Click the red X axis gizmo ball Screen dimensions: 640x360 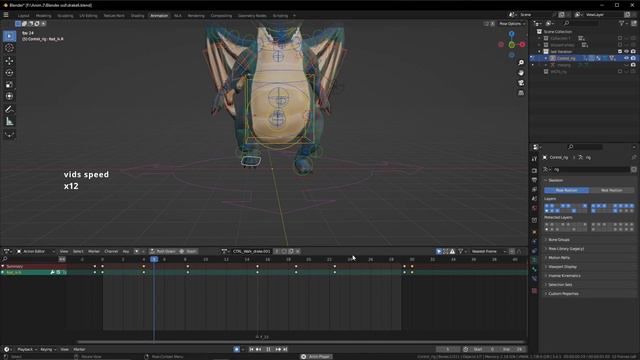pyautogui.click(x=522, y=44)
